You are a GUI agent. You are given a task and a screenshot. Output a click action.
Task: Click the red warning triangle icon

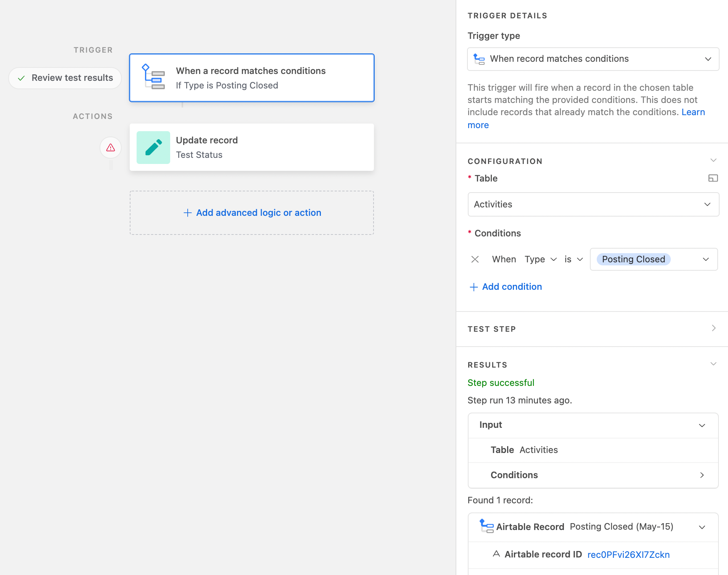111,148
